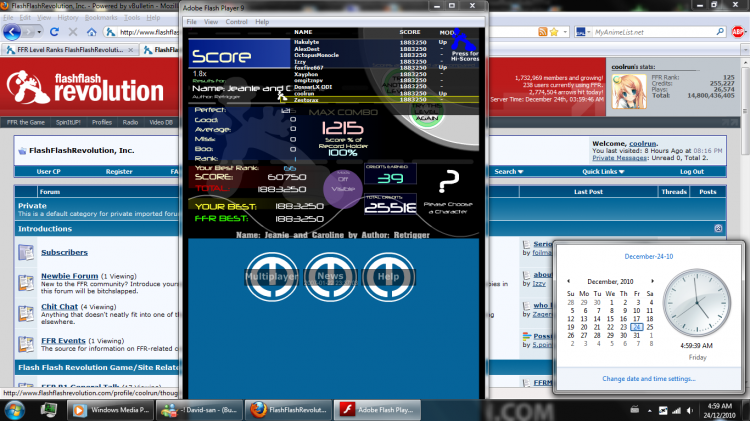Switch to Adobe Flash Player taskbar button

pos(377,410)
